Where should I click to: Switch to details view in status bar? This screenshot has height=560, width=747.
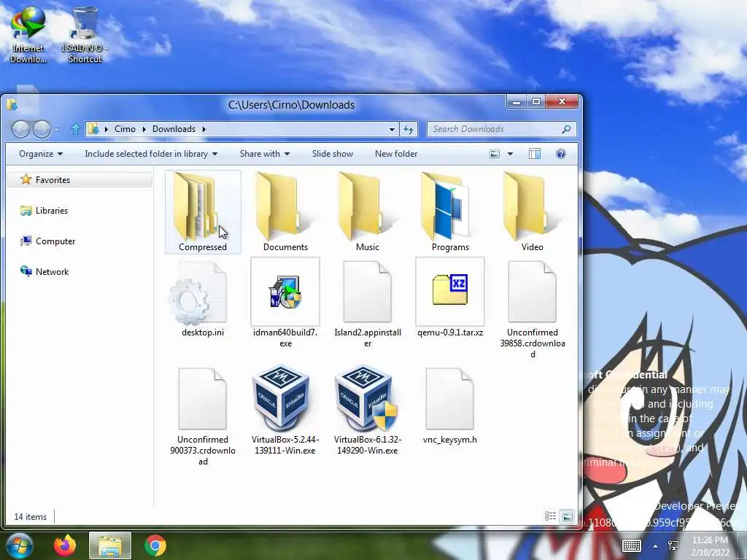click(550, 516)
